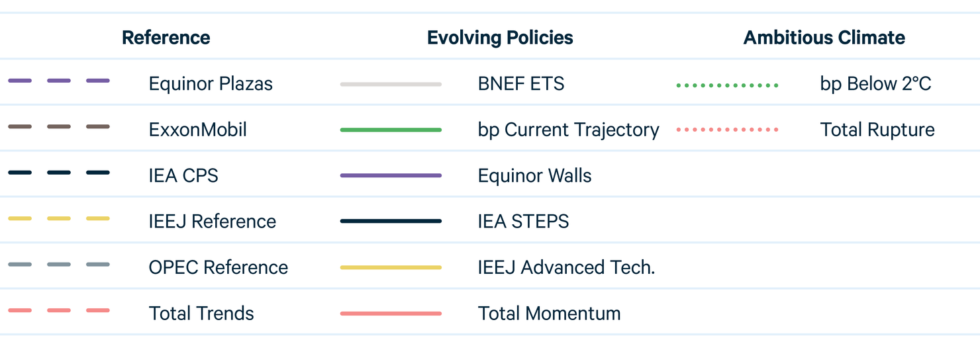This screenshot has height=342, width=980.
Task: Click the ExxonMobil legend label
Action: click(198, 130)
